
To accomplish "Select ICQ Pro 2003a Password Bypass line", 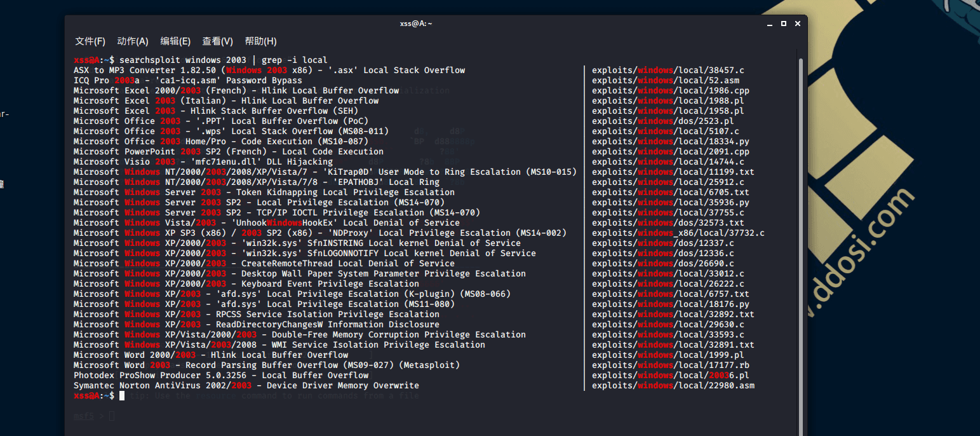I will [x=188, y=81].
